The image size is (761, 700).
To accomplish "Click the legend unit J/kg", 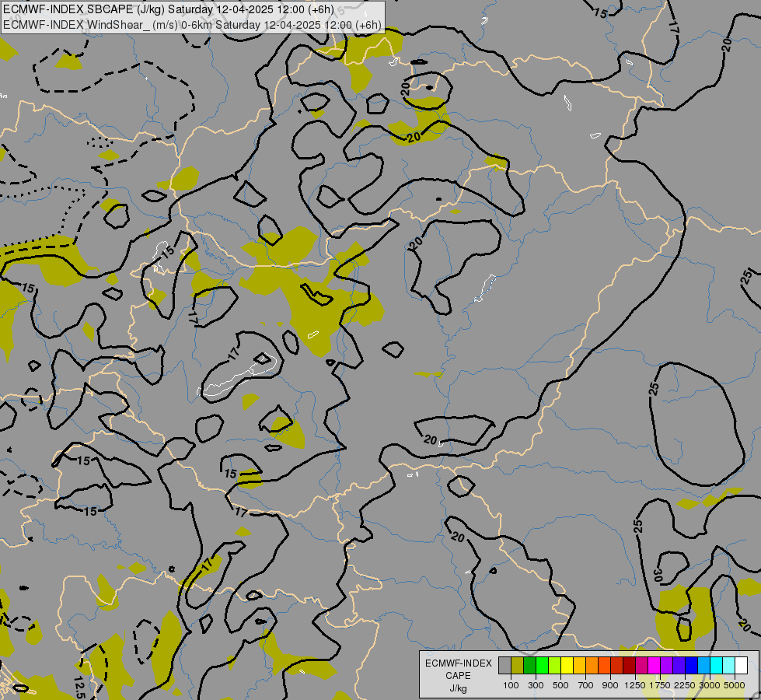I will point(458,689).
